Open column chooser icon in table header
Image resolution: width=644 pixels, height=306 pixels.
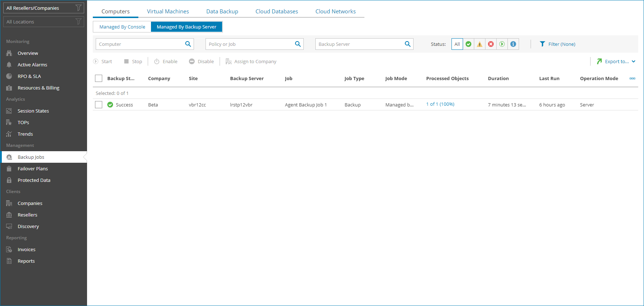632,78
